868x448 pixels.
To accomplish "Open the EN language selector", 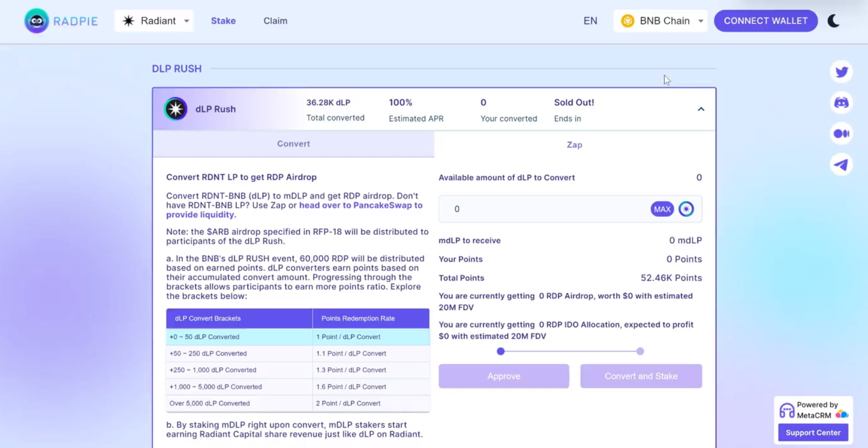I will click(590, 21).
